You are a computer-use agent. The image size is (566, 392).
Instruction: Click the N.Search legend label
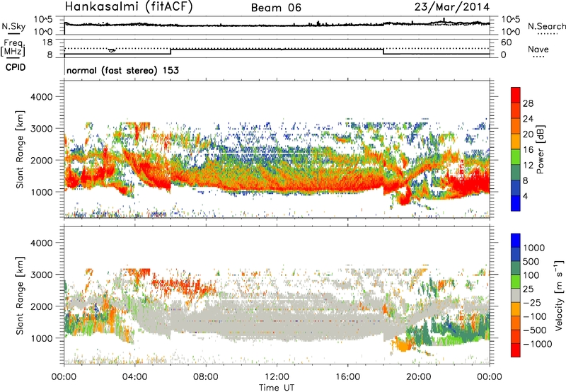[x=546, y=26]
